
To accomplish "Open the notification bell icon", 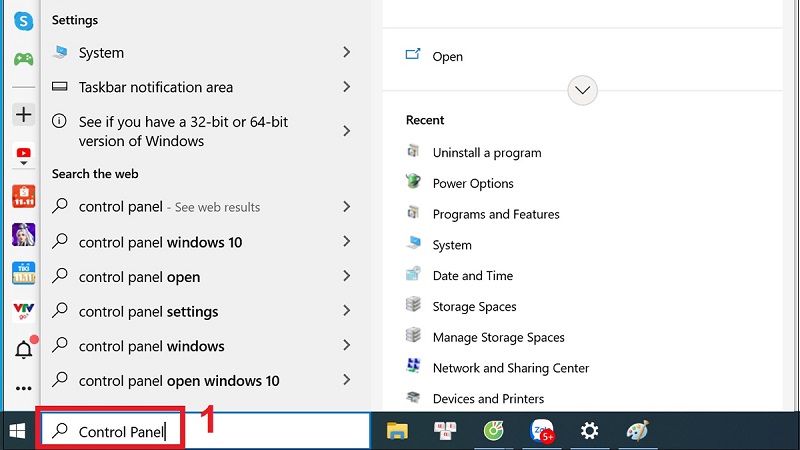I will click(x=22, y=349).
